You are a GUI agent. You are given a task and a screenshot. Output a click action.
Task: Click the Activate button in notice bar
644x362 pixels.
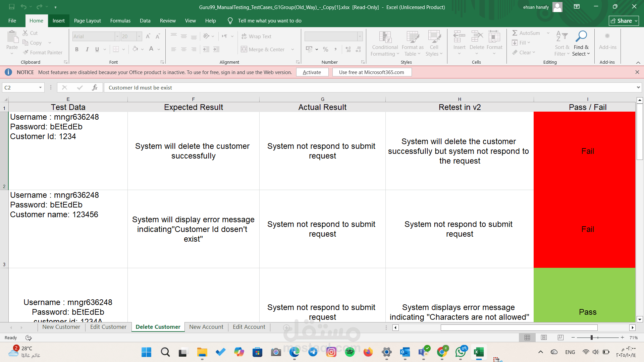[x=312, y=72]
